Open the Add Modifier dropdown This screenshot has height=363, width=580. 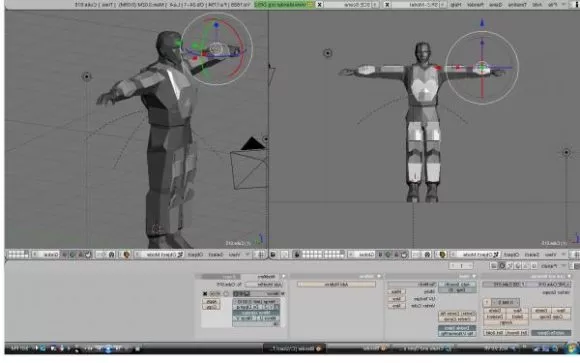click(x=263, y=285)
